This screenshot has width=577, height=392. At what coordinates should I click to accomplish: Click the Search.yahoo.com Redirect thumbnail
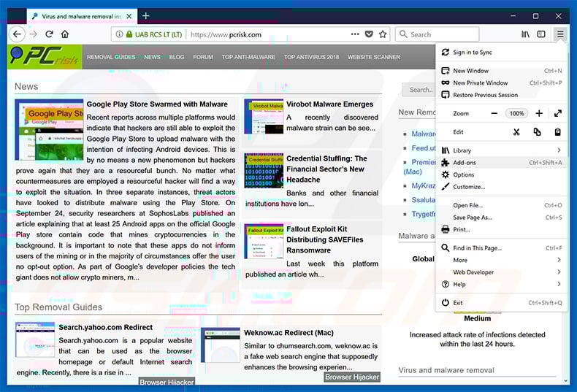click(35, 339)
